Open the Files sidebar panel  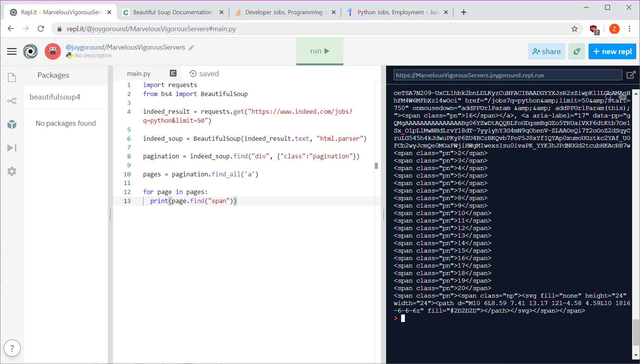tap(12, 77)
